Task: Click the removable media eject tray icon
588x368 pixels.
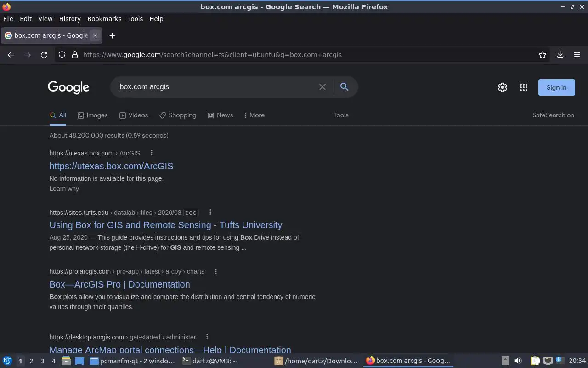Action: [x=505, y=361]
